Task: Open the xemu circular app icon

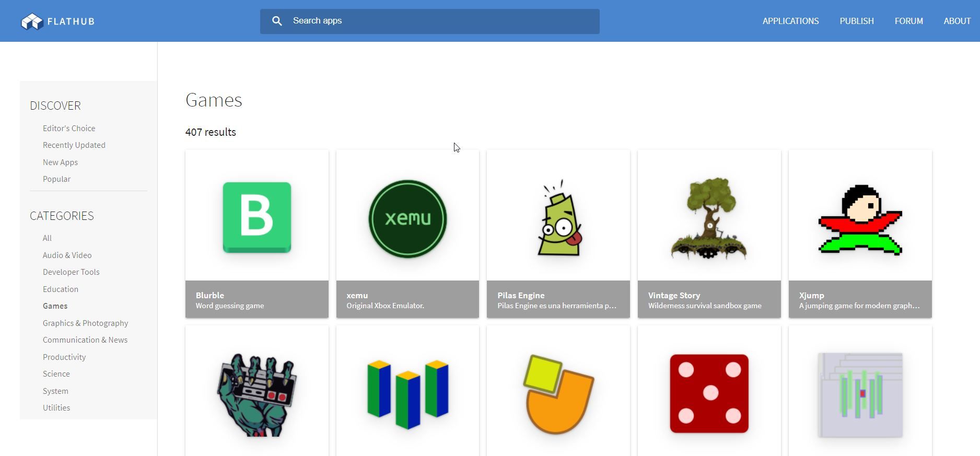Action: click(x=407, y=218)
